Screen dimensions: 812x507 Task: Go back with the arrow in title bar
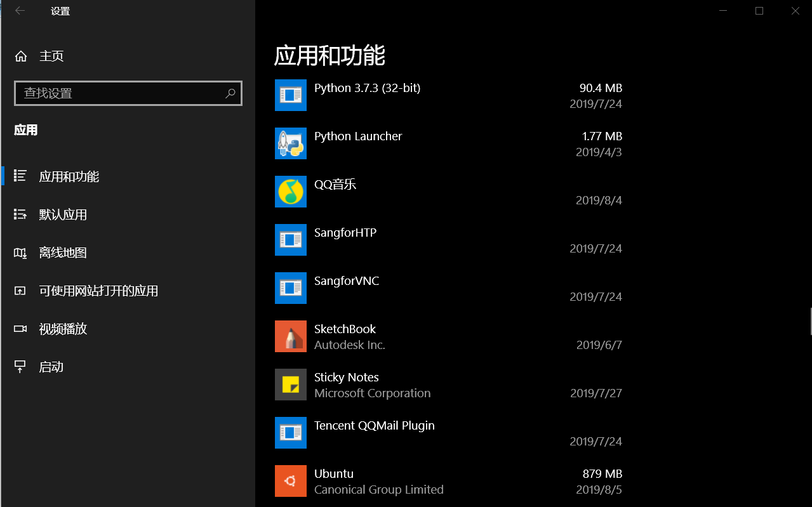20,11
